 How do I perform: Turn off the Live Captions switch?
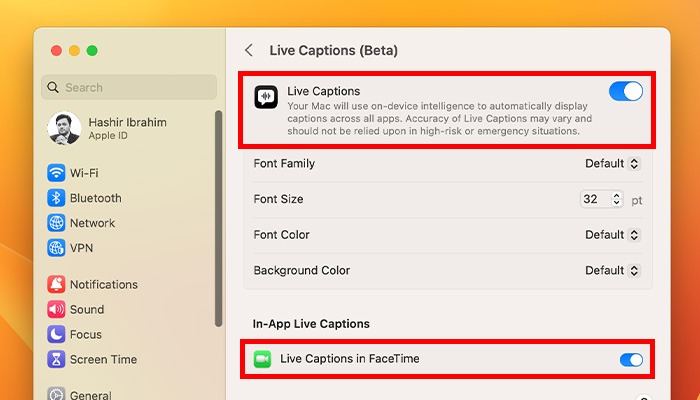point(626,91)
